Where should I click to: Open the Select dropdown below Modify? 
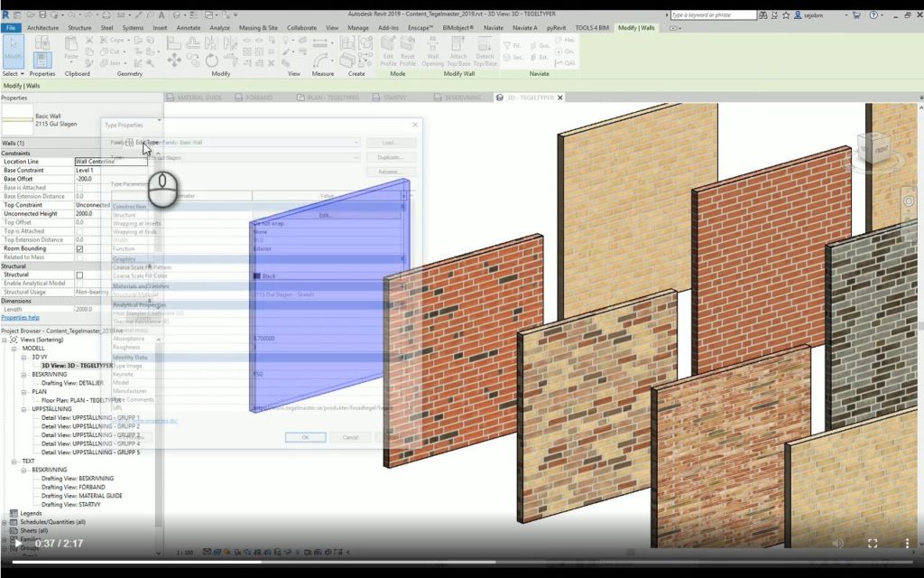coord(13,74)
